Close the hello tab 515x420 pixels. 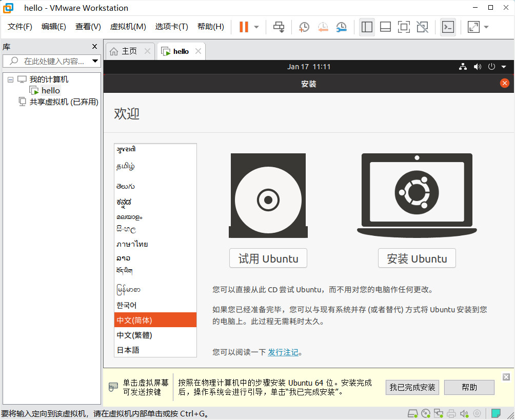[198, 51]
